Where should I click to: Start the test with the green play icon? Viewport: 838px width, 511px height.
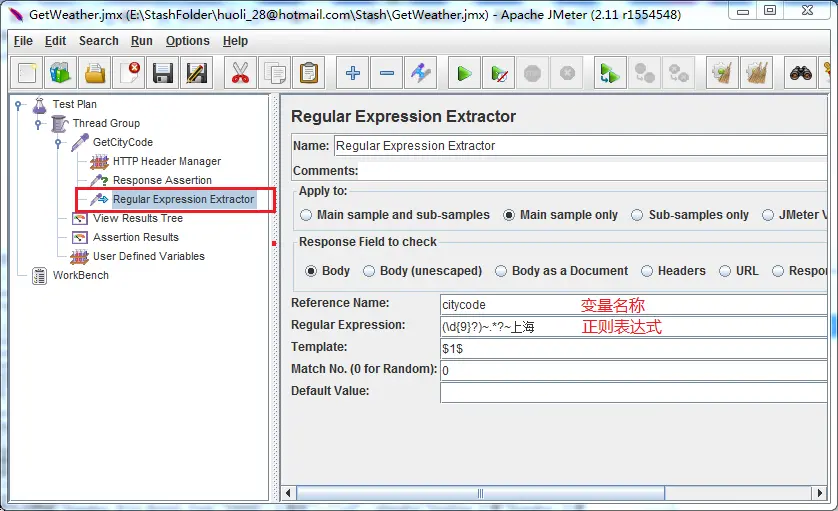(464, 73)
